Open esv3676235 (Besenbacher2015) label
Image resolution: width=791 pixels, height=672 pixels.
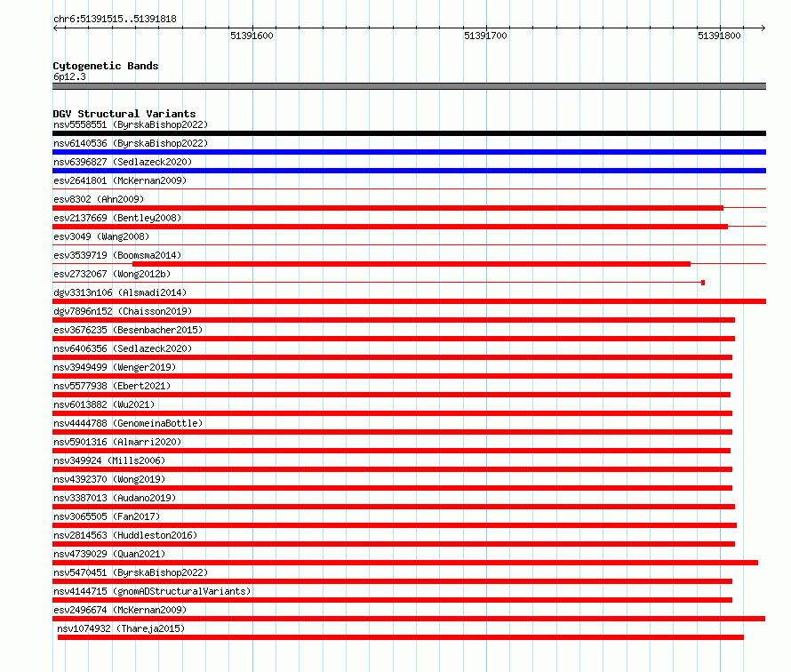click(128, 330)
